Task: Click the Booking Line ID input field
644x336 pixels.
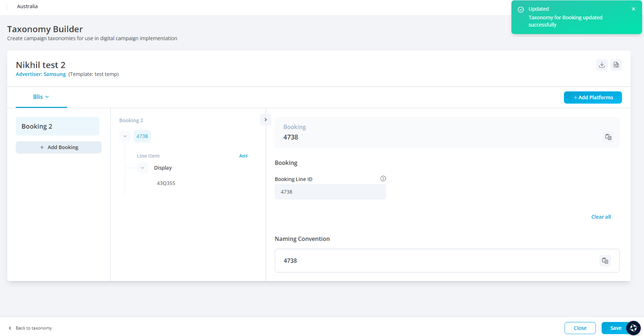Action: click(330, 192)
